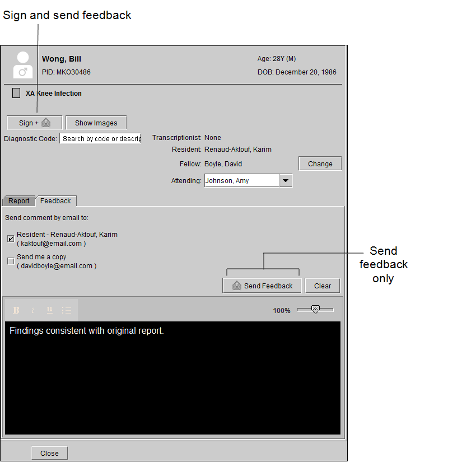Toggle bold formatting in the editor toolbar
The height and width of the screenshot is (467, 476).
(16, 310)
